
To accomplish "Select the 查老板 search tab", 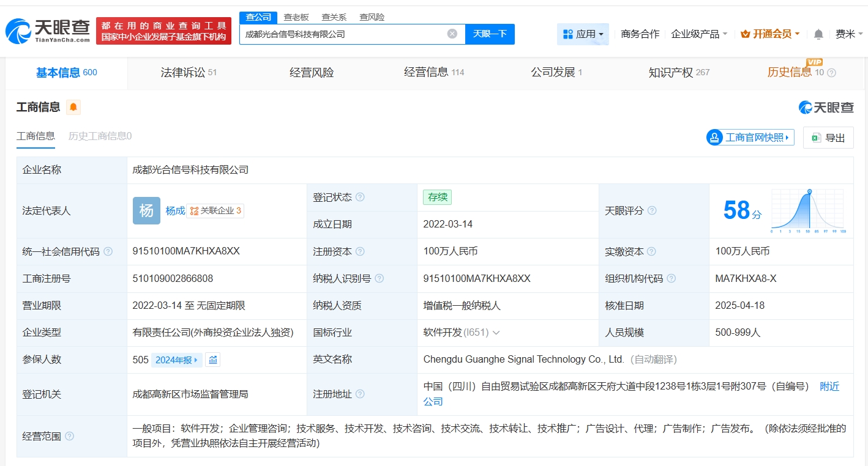I will point(296,17).
